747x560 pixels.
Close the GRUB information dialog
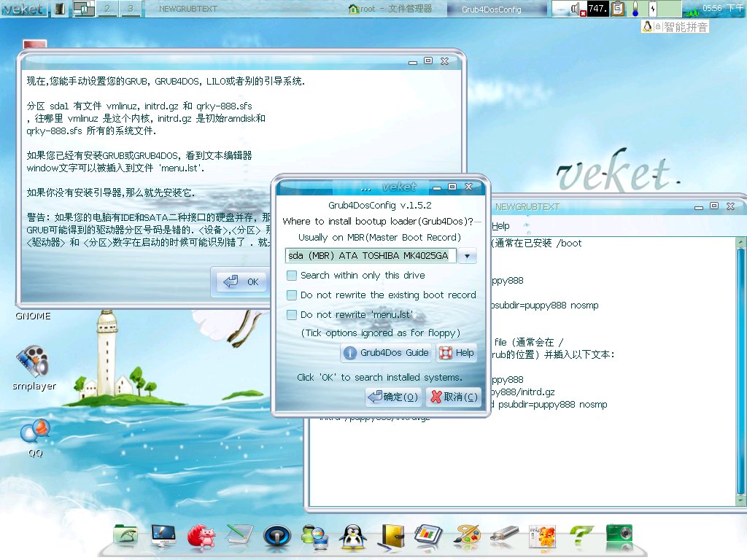444,61
